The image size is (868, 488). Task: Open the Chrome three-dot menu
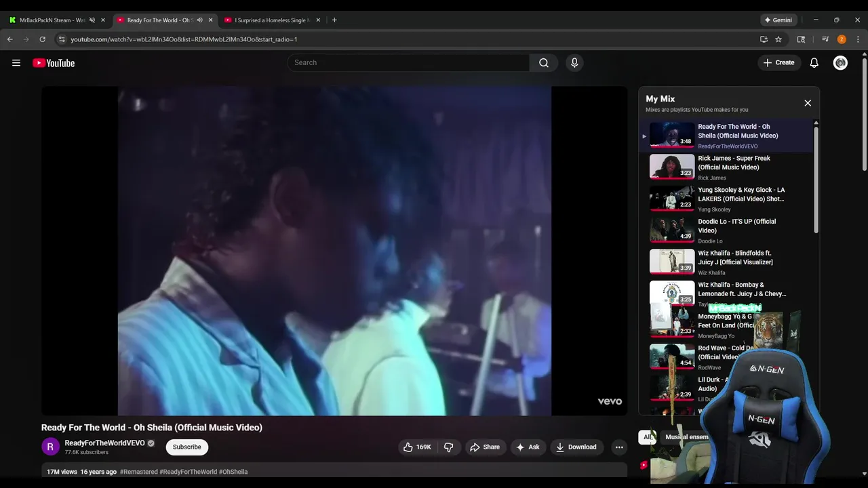pos(858,39)
